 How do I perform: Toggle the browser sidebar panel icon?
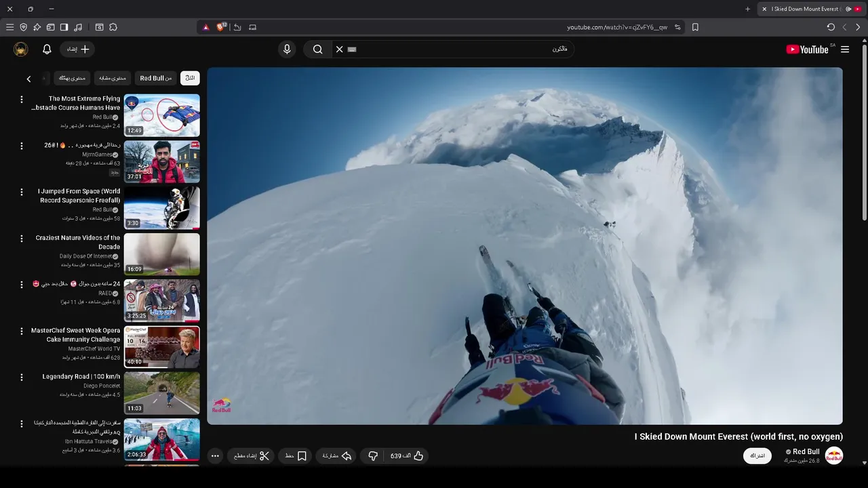64,27
